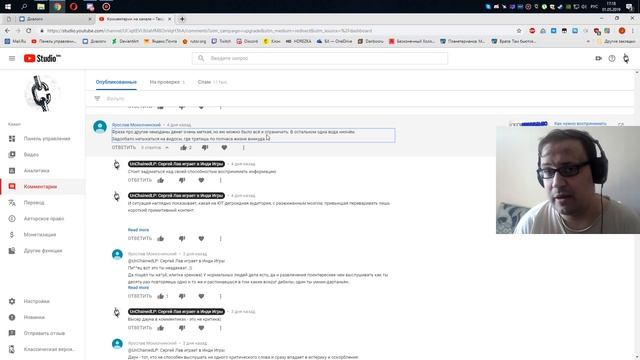Open the Панель управления sidebar item
The height and width of the screenshot is (360, 640).
click(42, 139)
